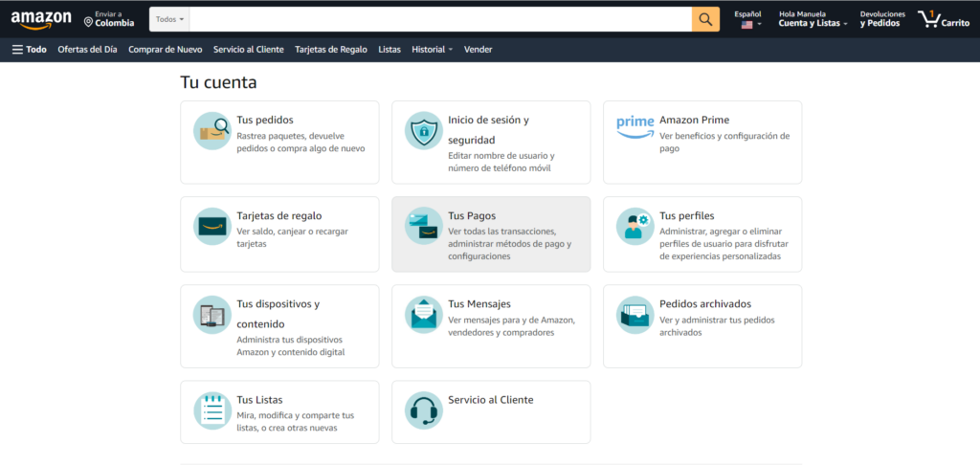Click the Tarjetas de regalo card title
Viewport: 980px width, 465px height.
pyautogui.click(x=279, y=216)
